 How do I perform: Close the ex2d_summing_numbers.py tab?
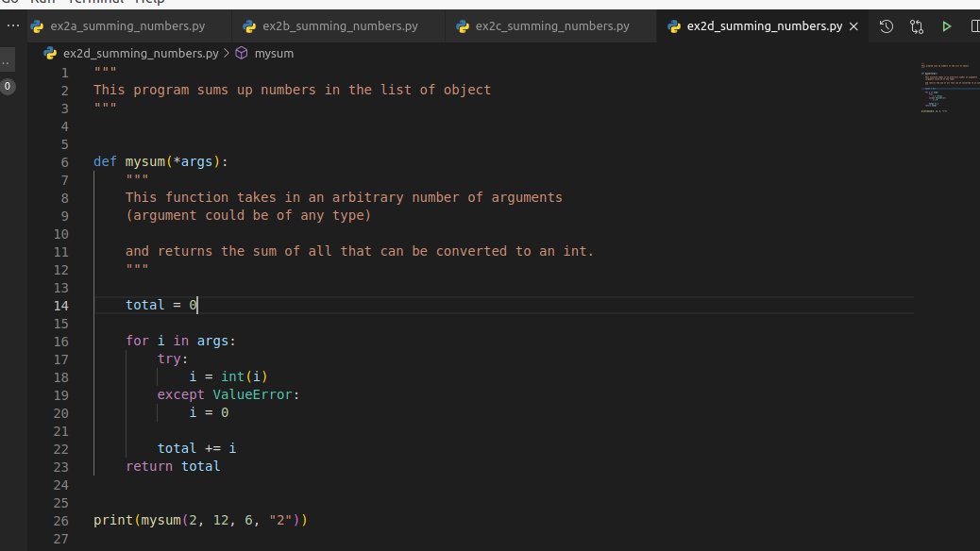[x=853, y=26]
